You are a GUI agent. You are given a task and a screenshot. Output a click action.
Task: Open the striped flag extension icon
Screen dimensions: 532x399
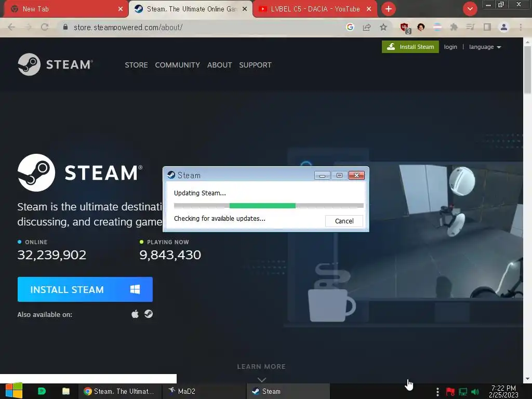(437, 27)
